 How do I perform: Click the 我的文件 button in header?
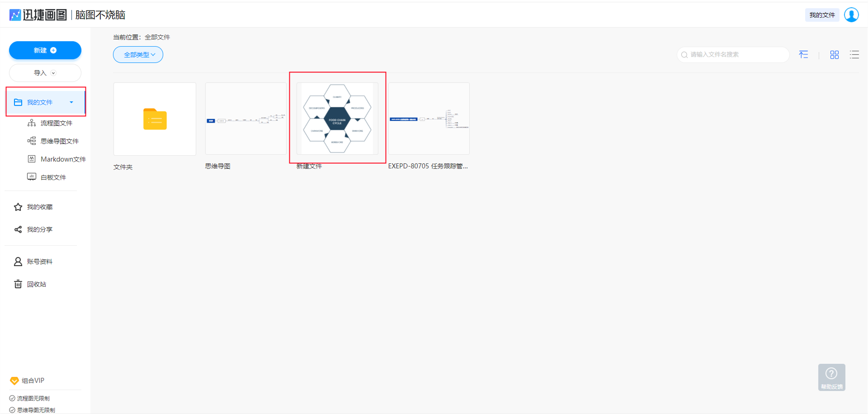tap(822, 15)
